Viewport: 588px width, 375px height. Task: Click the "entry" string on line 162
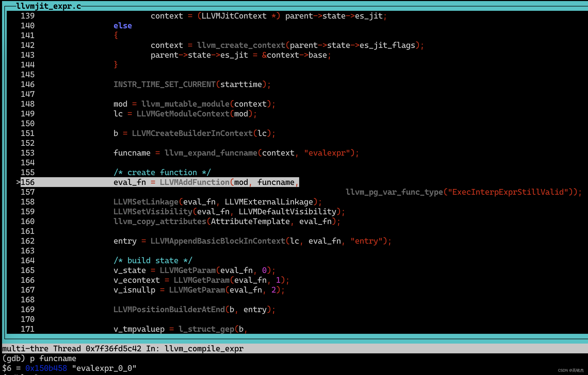click(366, 241)
